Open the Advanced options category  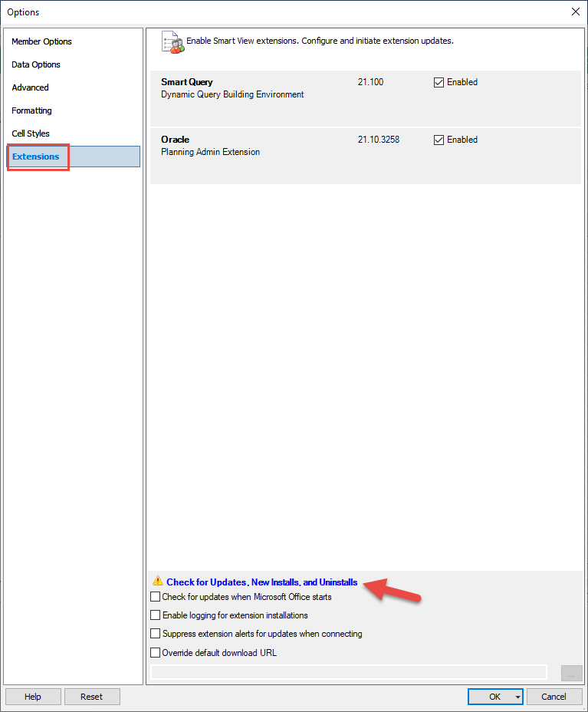click(x=30, y=87)
